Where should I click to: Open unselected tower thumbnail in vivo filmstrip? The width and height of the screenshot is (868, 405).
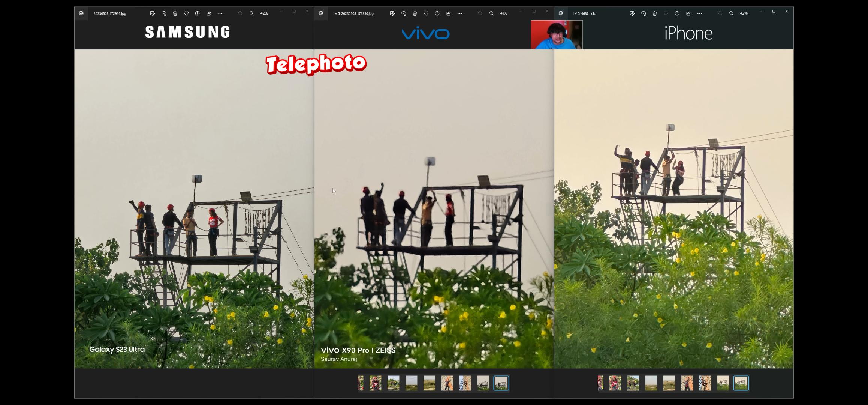483,383
